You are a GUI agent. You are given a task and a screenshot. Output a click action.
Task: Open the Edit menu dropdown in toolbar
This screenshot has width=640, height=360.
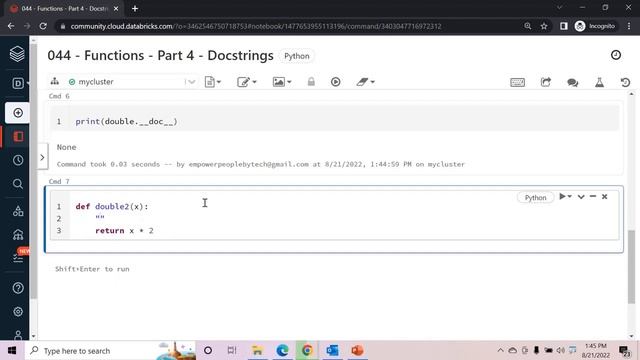click(x=247, y=82)
